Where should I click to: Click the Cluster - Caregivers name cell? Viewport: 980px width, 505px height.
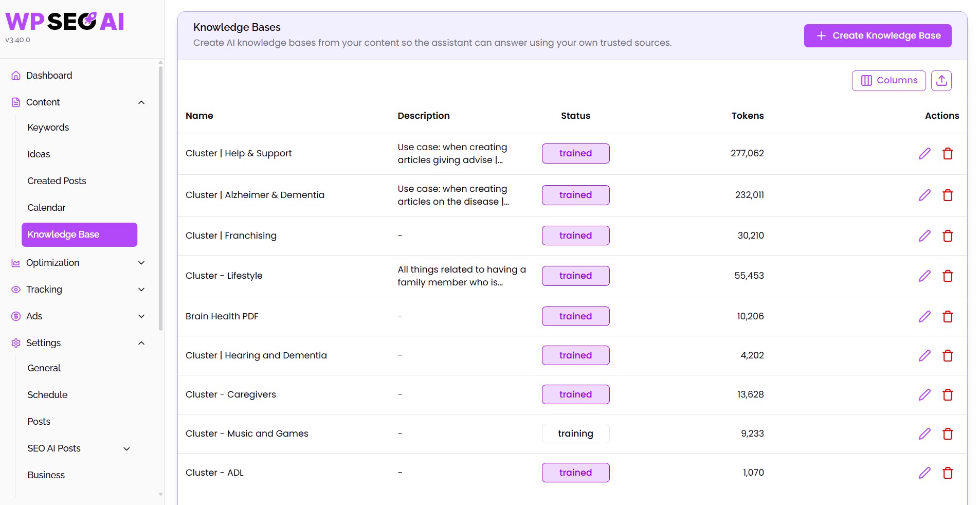(230, 394)
